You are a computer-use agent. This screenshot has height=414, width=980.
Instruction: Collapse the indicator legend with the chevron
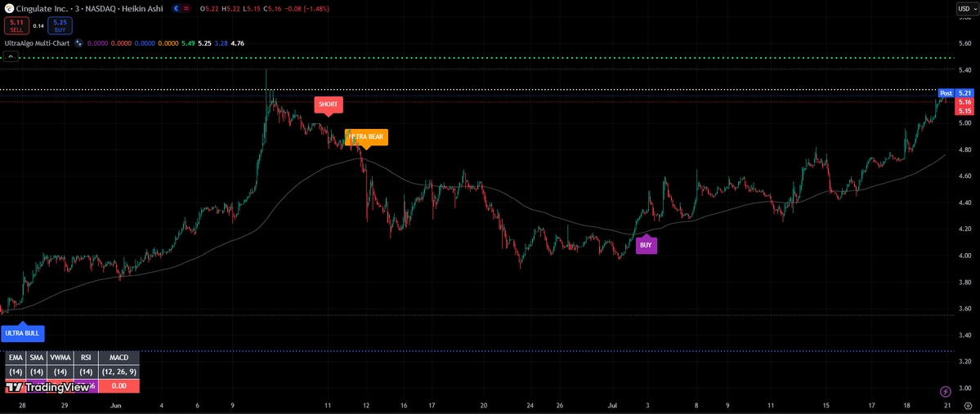pyautogui.click(x=10, y=57)
